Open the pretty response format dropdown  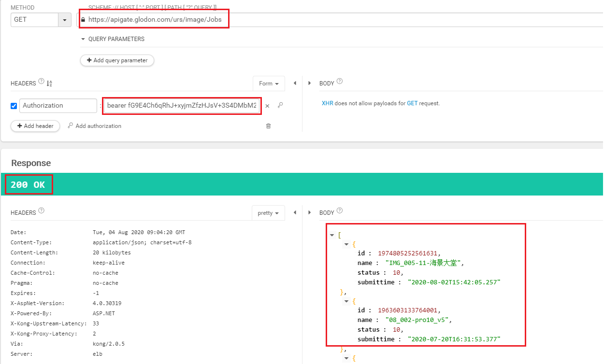pyautogui.click(x=268, y=213)
